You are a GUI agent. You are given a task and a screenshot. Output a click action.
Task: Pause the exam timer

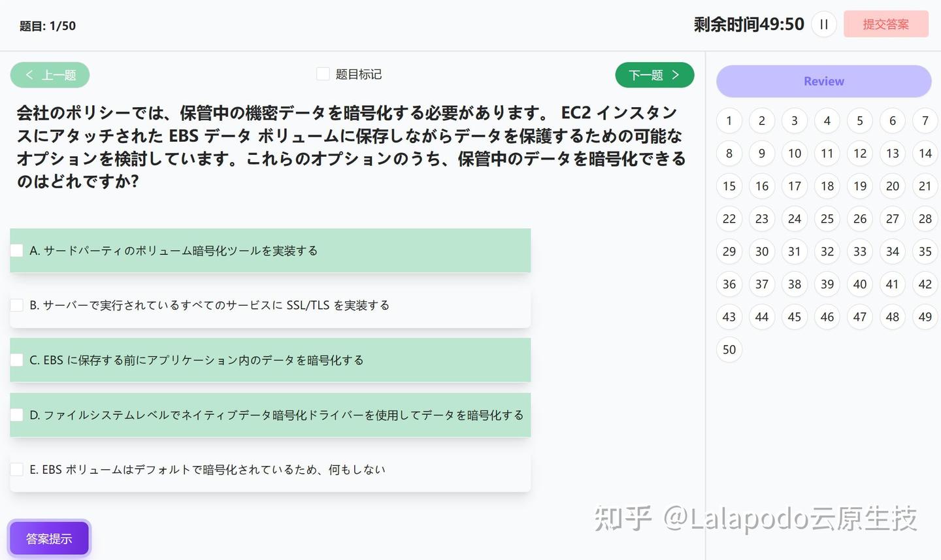pos(823,24)
